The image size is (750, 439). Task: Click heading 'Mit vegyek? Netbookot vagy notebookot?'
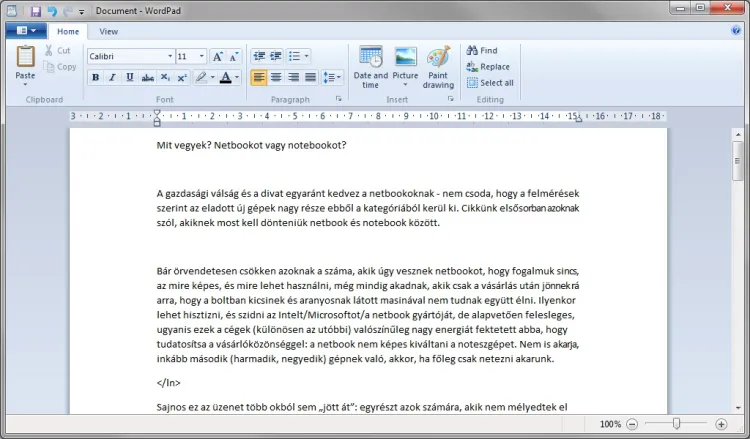(251, 145)
